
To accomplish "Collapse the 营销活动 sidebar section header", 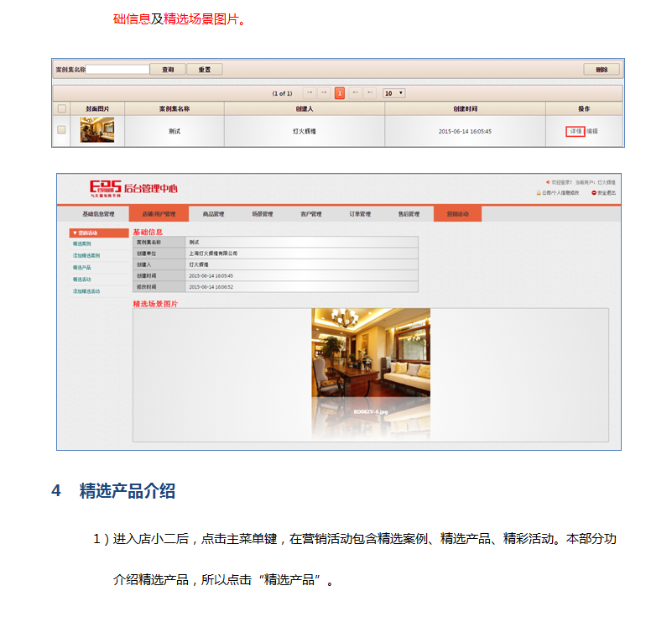I will (x=99, y=233).
